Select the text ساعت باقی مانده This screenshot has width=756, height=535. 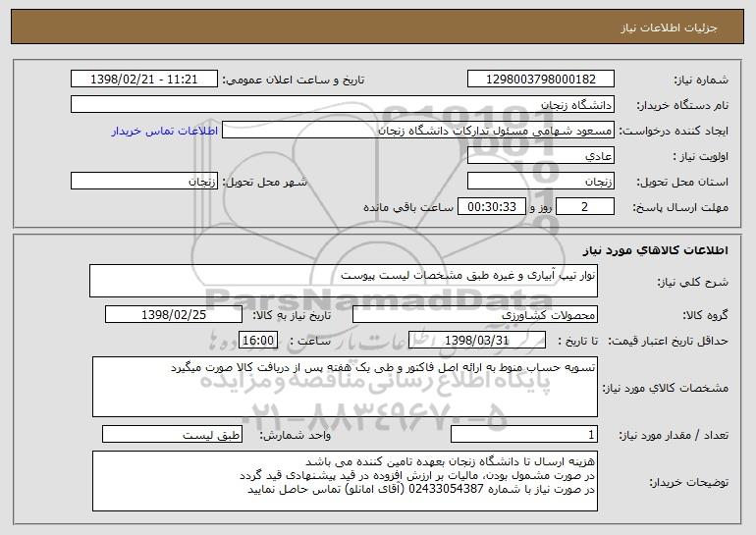point(408,207)
